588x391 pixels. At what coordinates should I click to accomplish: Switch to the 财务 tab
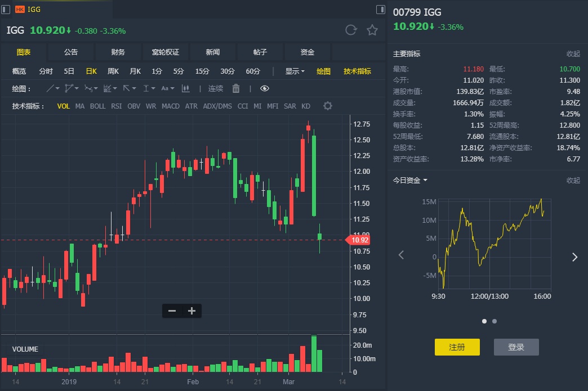[x=118, y=52]
